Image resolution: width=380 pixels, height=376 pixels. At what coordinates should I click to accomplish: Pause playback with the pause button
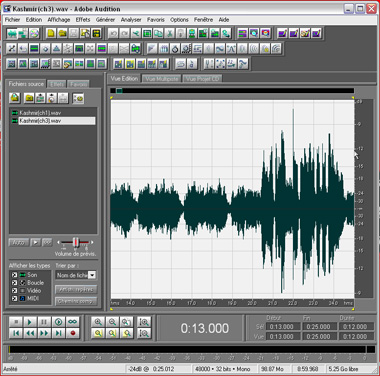coord(44,322)
